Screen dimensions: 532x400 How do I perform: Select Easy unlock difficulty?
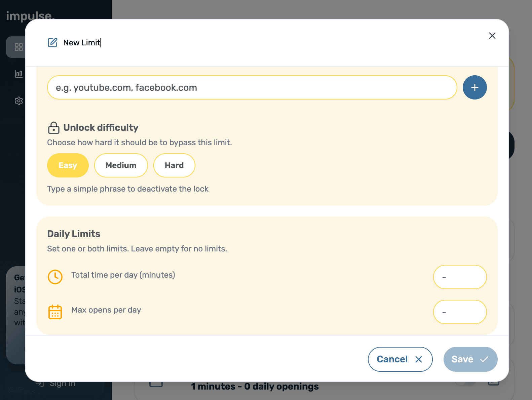[x=68, y=165]
